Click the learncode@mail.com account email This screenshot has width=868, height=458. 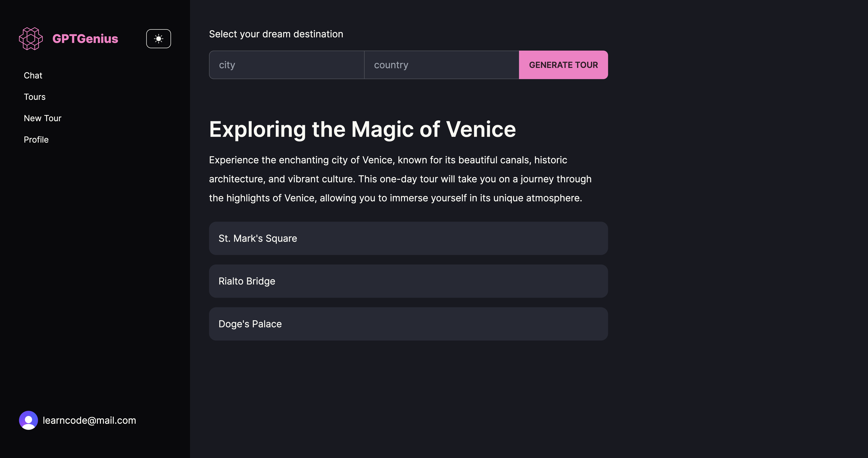pos(89,420)
